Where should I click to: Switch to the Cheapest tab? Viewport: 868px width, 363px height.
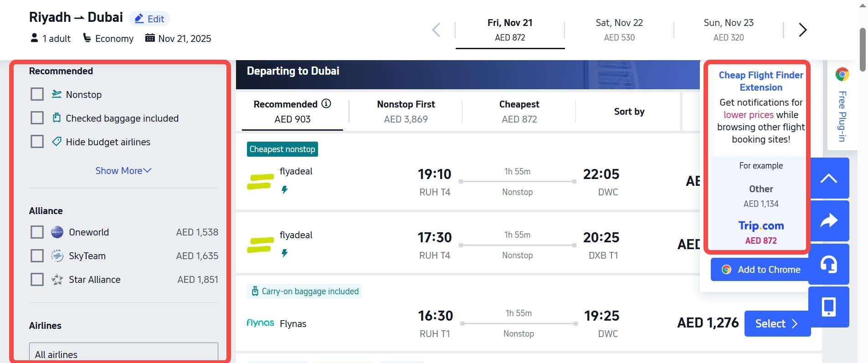click(x=519, y=112)
